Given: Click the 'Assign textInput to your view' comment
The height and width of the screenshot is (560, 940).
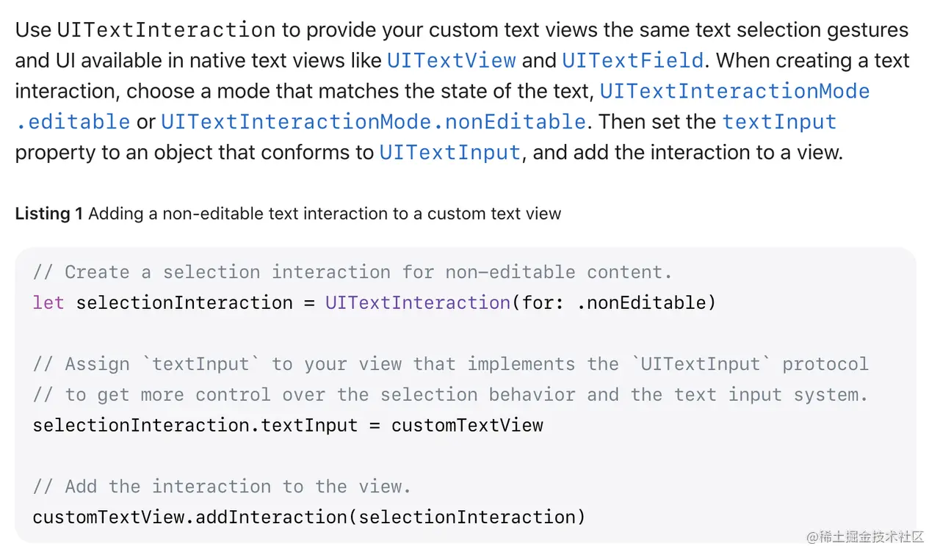Looking at the screenshot, I should coord(450,364).
